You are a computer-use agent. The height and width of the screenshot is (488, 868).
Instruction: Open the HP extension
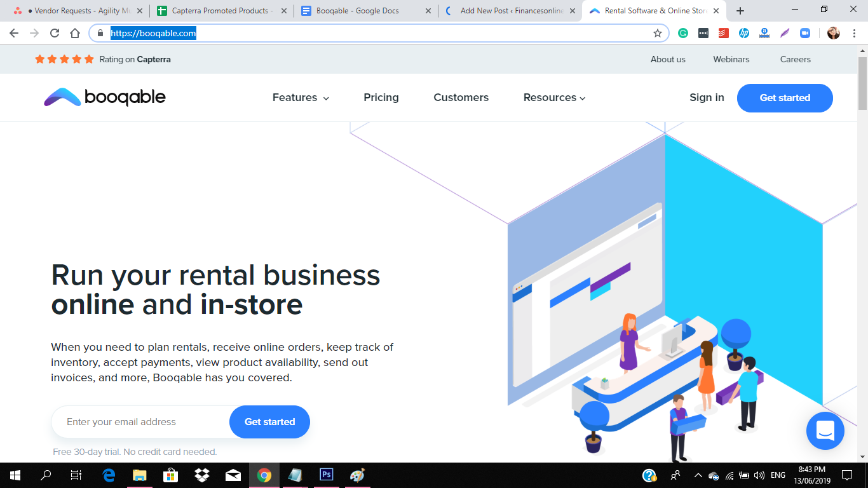pos(744,33)
